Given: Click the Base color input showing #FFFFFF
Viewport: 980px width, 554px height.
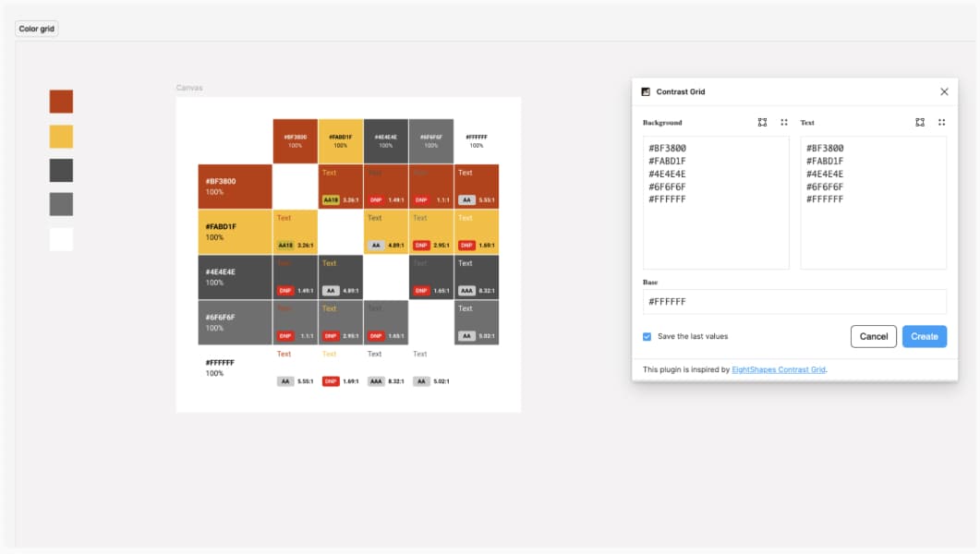Looking at the screenshot, I should pos(794,303).
